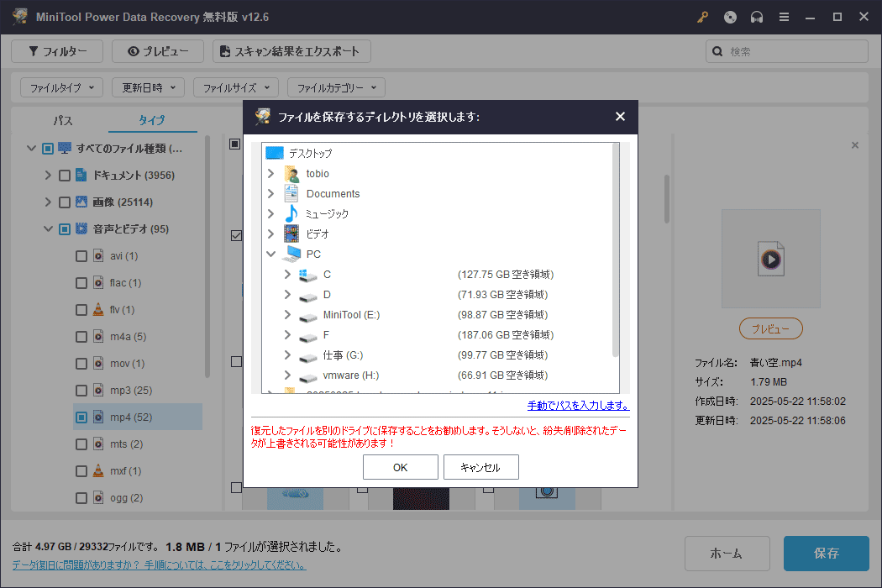Toggle the ドキュメント (3956) checkbox
Screen dimensions: 882x588
click(65, 176)
